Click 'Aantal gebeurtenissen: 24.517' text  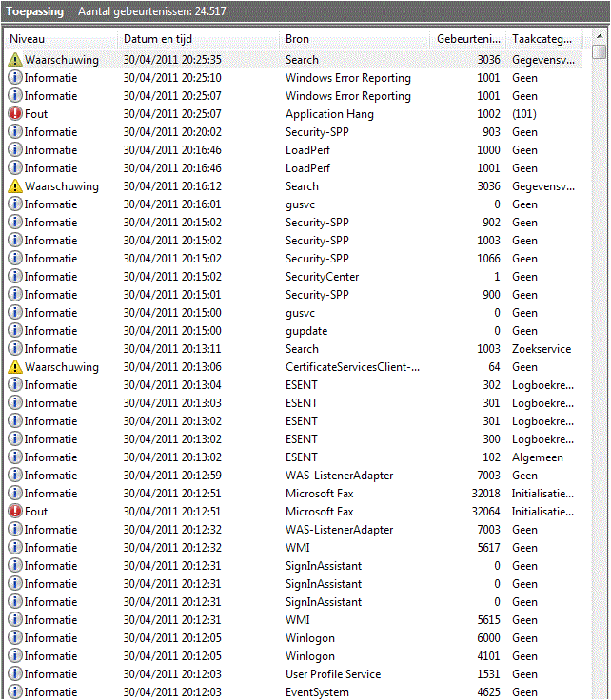[152, 11]
